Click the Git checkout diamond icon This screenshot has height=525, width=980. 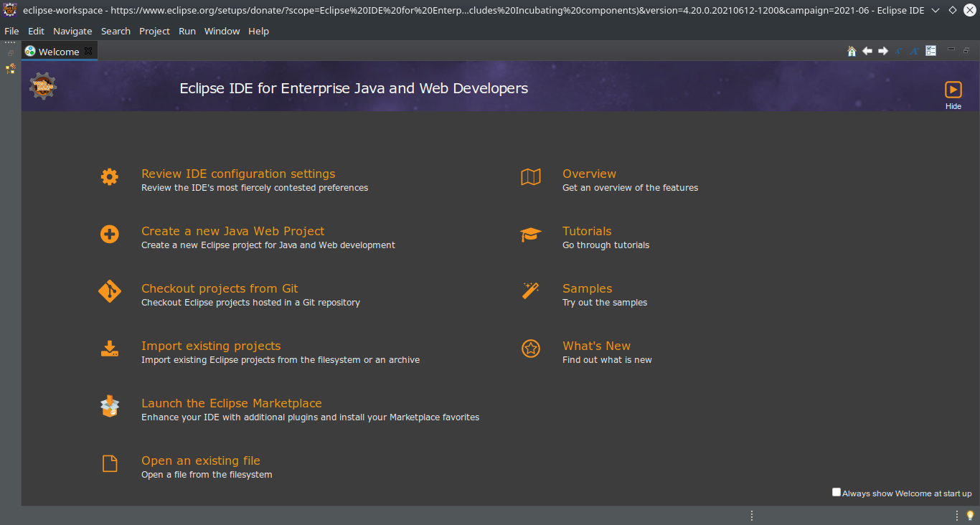[x=110, y=291]
